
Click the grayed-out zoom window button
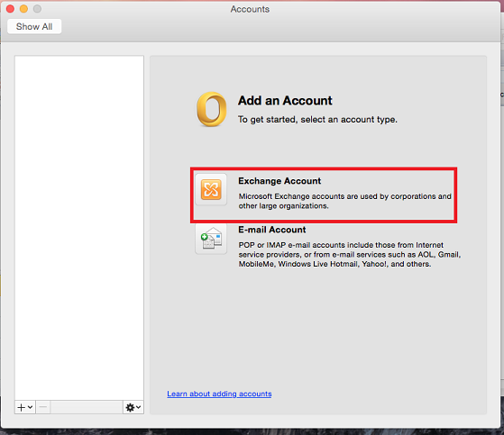pyautogui.click(x=37, y=9)
